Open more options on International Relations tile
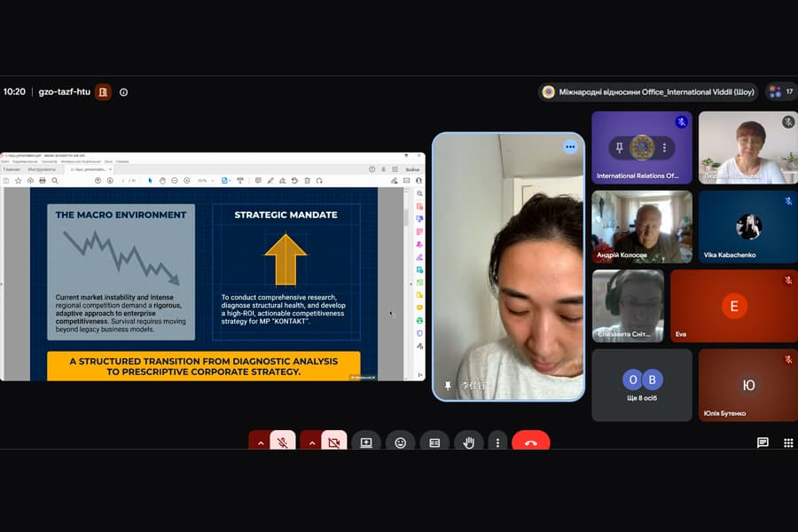Screen dimensions: 798x532 coord(664,148)
